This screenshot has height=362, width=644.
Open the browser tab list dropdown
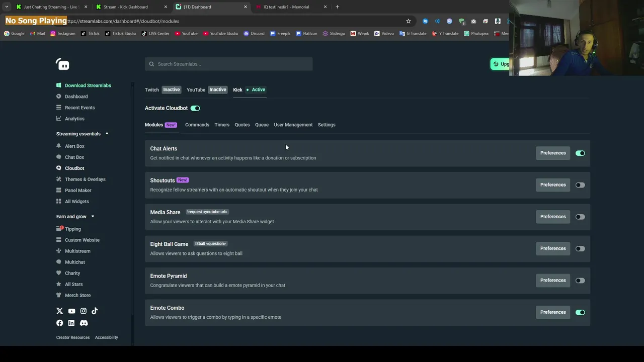7,7
